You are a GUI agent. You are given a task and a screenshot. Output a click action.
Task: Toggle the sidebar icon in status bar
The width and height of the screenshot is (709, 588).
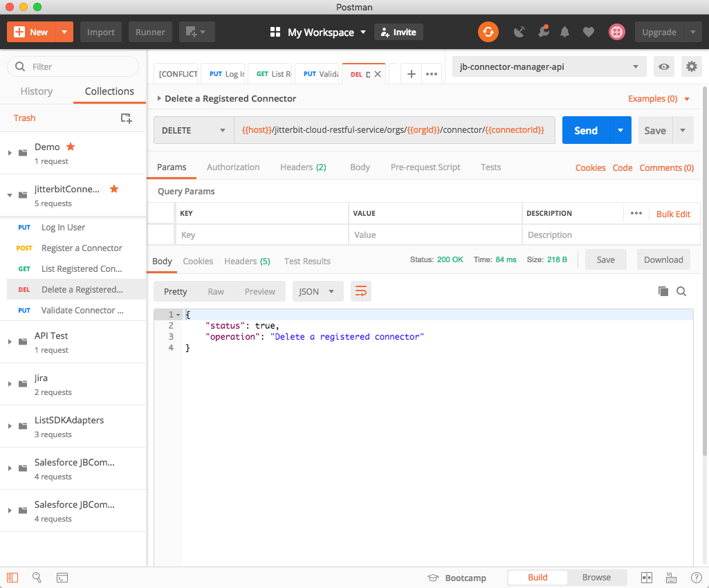(x=13, y=578)
